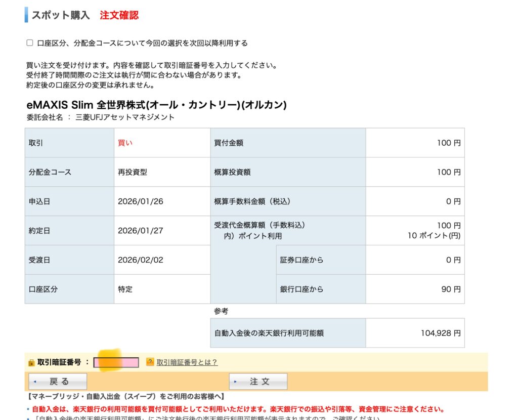Click the 特定 account type cell
This screenshot has width=518, height=420.
(x=125, y=289)
